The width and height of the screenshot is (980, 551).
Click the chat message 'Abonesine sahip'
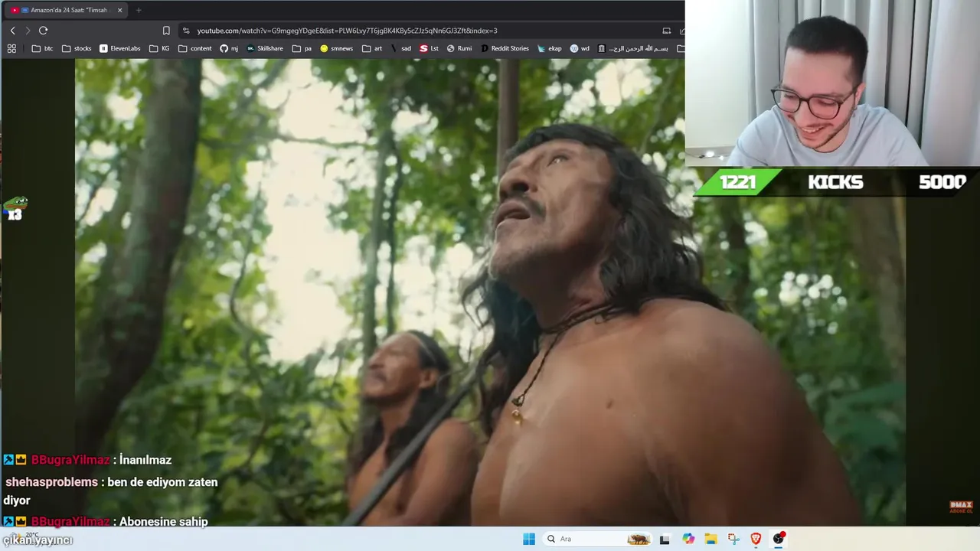tap(164, 521)
